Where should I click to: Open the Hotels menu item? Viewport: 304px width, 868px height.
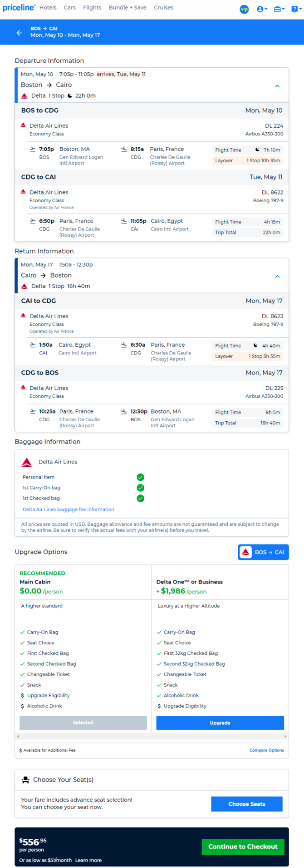pos(48,8)
